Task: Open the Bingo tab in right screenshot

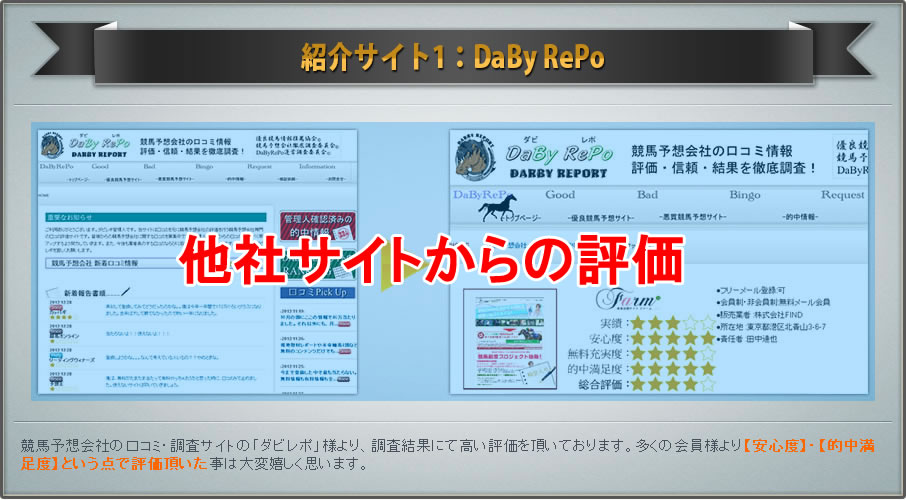Action: coord(744,195)
